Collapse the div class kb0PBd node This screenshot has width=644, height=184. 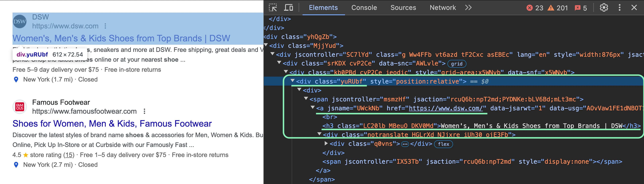pos(286,72)
